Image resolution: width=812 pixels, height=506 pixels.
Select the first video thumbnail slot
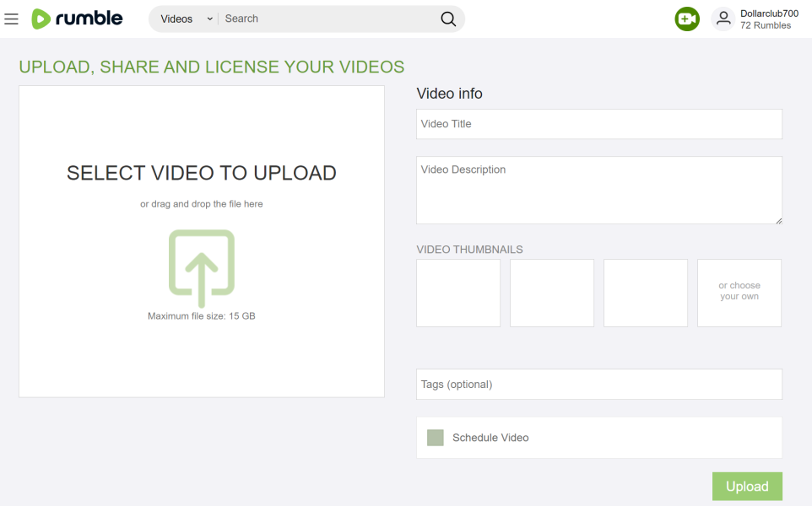(458, 293)
